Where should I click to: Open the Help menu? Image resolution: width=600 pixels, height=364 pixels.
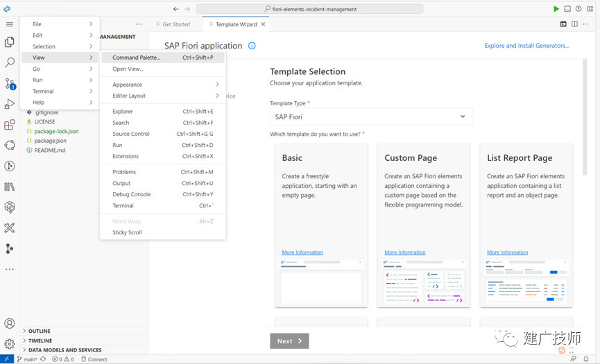[60, 102]
